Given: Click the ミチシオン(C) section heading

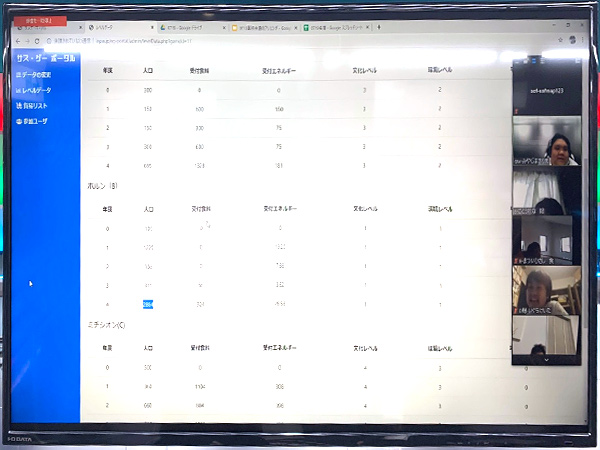Looking at the screenshot, I should tap(106, 325).
